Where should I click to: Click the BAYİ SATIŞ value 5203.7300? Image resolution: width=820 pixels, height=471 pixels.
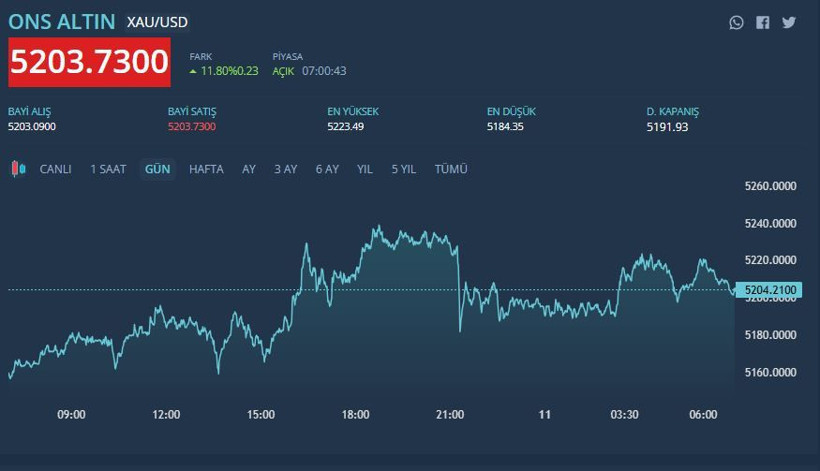click(192, 127)
